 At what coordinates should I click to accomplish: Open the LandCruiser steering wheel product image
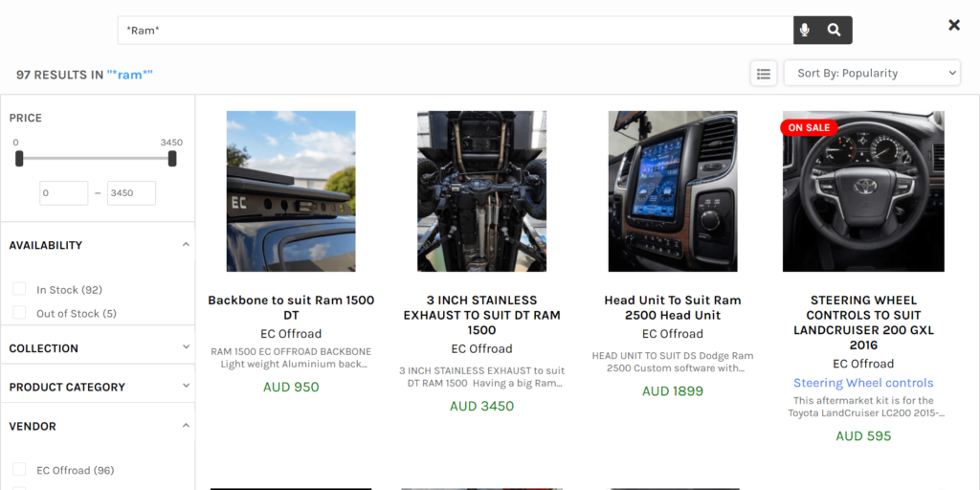(x=863, y=191)
